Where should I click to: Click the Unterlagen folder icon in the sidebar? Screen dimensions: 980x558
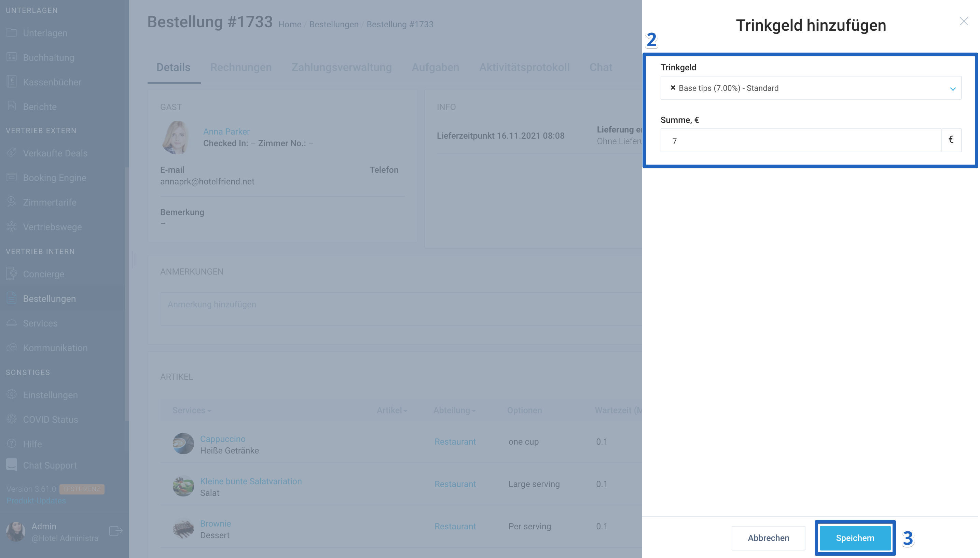click(x=12, y=32)
